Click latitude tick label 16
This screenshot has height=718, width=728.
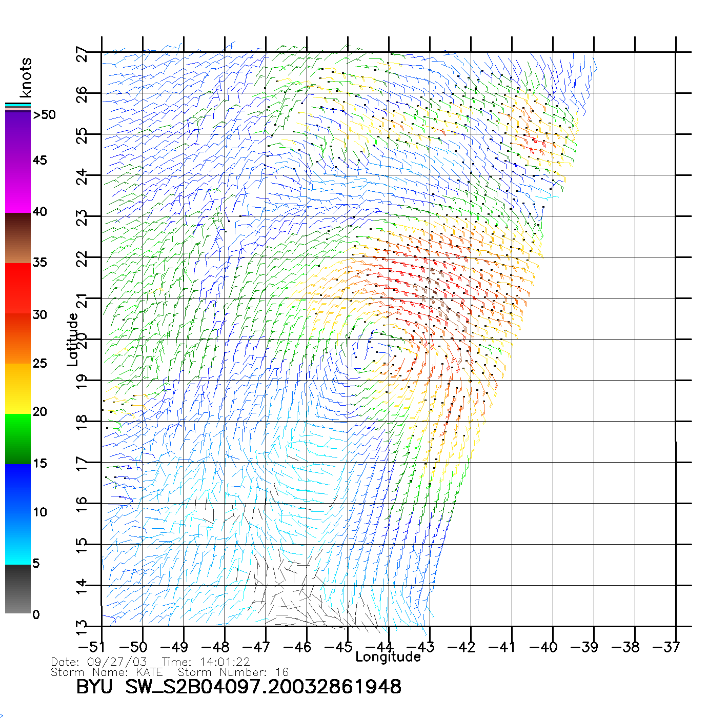pos(82,505)
